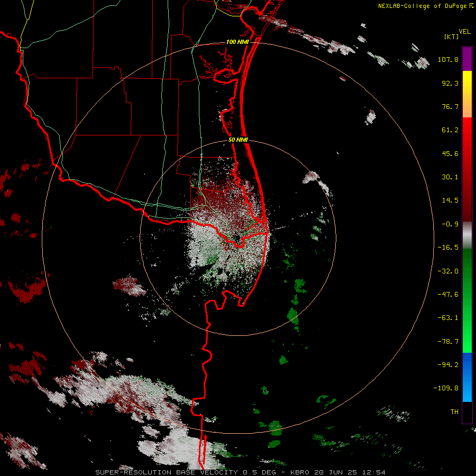Image resolution: width=476 pixels, height=476 pixels.
Task: Click the -0.9 velocity scale value
Action: tap(450, 224)
